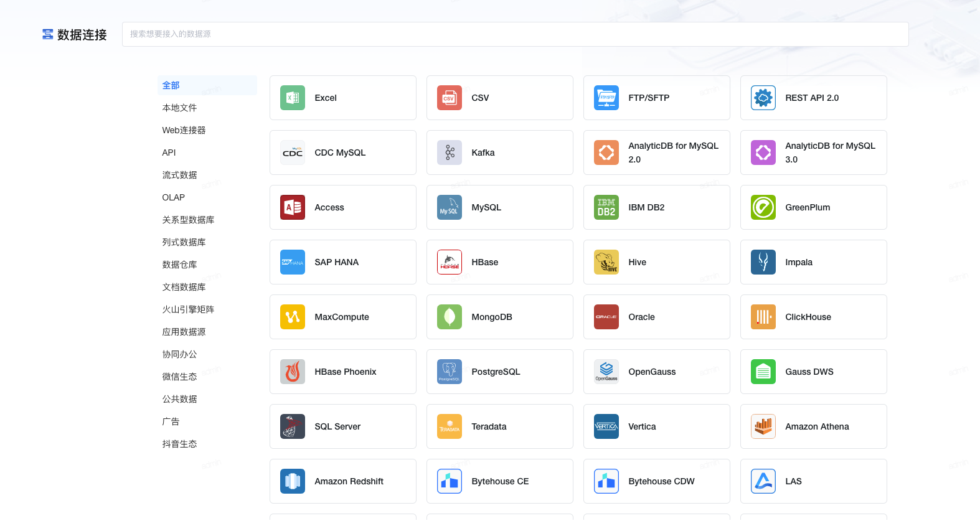Select the MongoDB leaf icon
This screenshot has width=980, height=531.
(x=450, y=317)
